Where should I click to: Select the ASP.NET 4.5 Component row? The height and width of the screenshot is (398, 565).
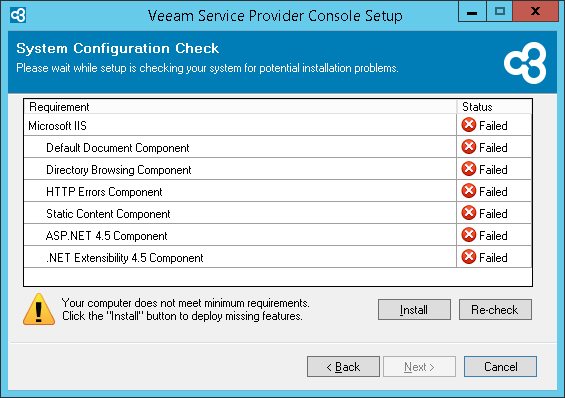click(278, 235)
